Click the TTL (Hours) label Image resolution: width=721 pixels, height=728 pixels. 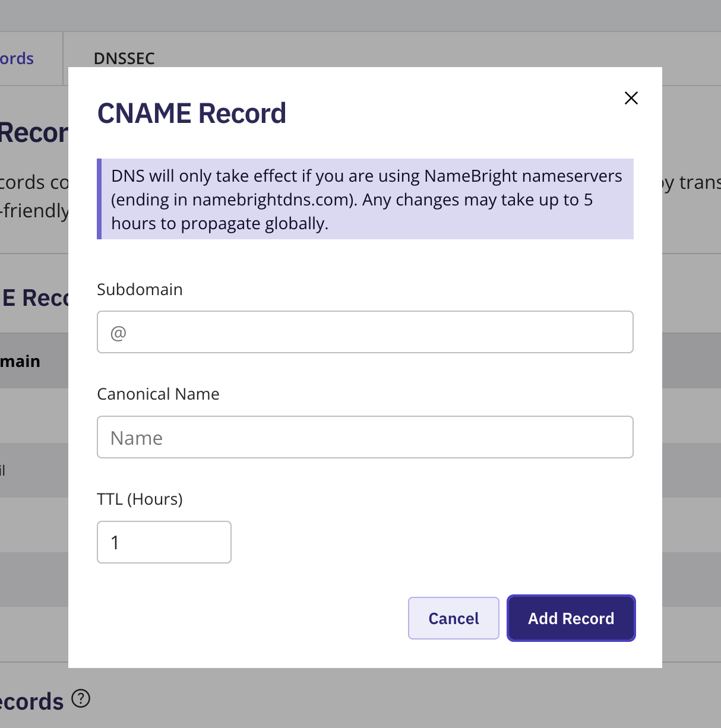140,499
